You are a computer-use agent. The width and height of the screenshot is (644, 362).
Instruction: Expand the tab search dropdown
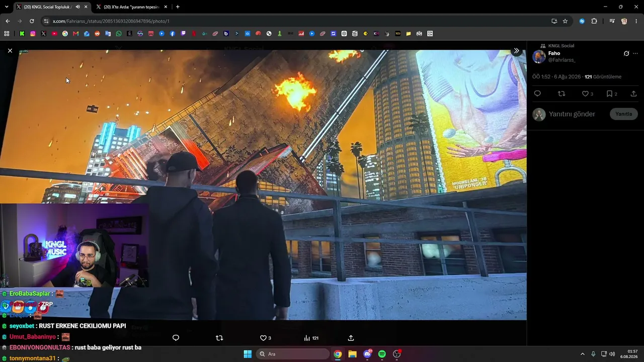tap(7, 7)
